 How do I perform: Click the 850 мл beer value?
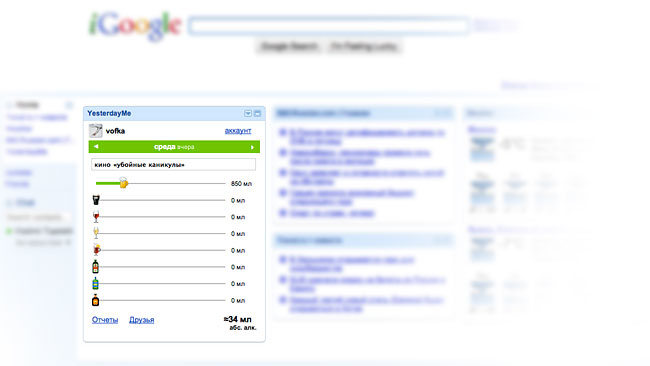pos(241,184)
